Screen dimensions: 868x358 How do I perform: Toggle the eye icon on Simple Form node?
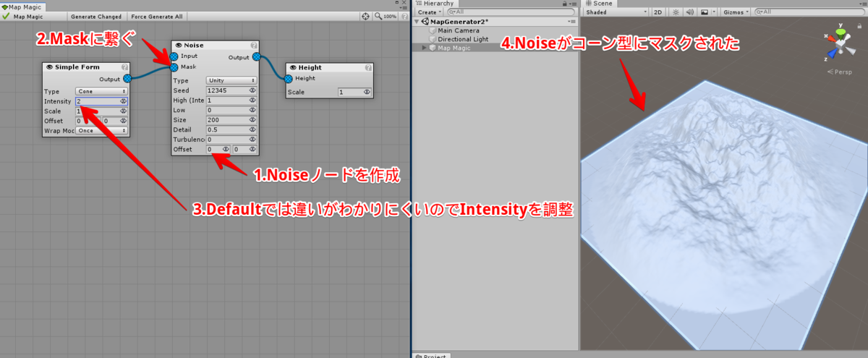tap(49, 67)
